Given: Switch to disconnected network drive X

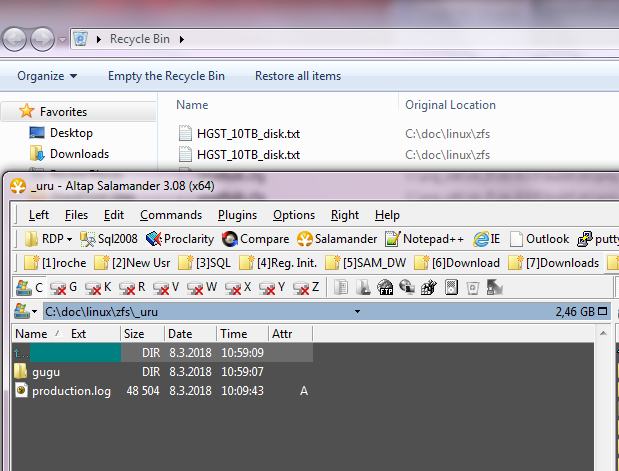Looking at the screenshot, I should coord(238,287).
